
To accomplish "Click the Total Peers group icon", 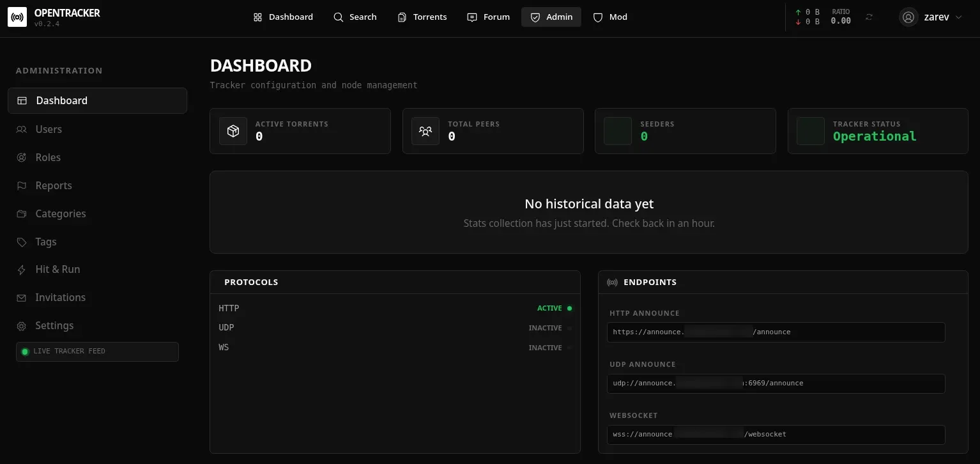I will tap(425, 131).
